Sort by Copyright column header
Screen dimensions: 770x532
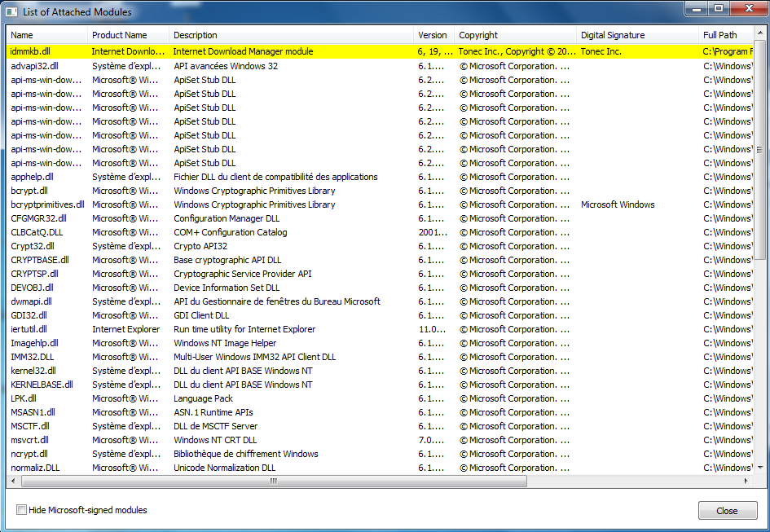[515, 35]
